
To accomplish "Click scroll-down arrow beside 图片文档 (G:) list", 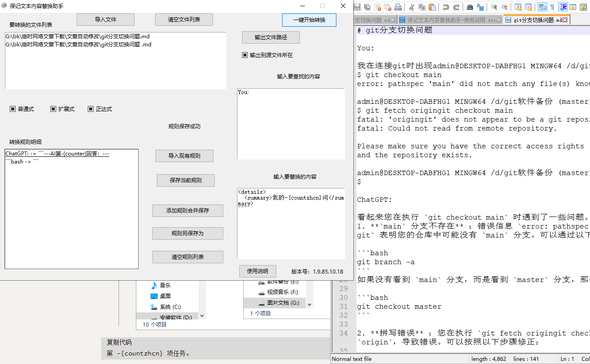I will point(310,305).
